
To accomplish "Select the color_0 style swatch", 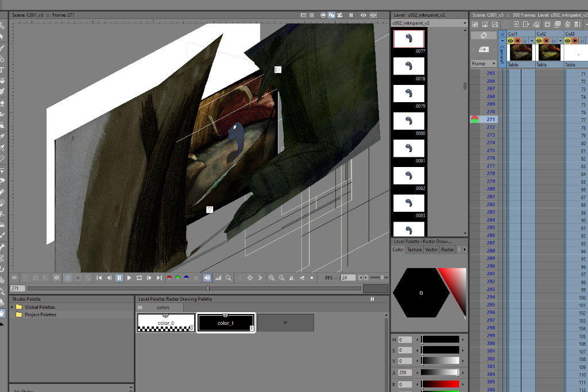I will point(166,323).
